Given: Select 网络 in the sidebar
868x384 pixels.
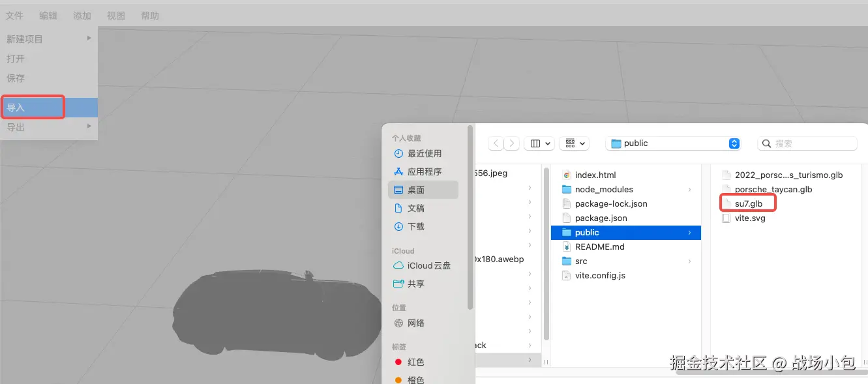Looking at the screenshot, I should [x=423, y=323].
